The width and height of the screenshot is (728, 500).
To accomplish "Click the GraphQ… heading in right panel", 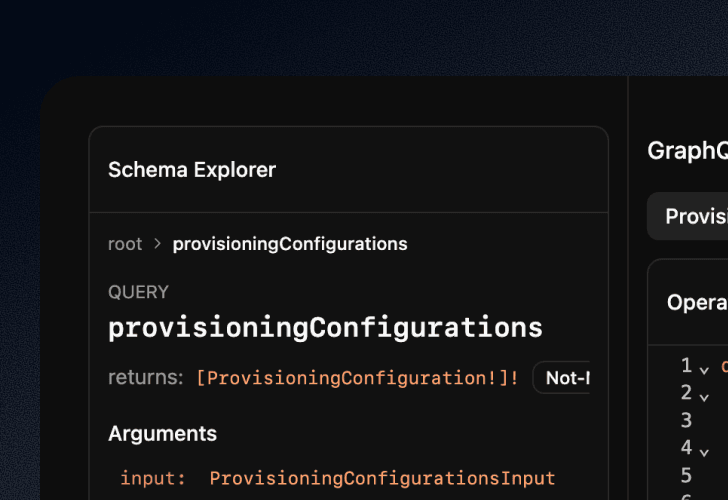I will click(x=688, y=151).
